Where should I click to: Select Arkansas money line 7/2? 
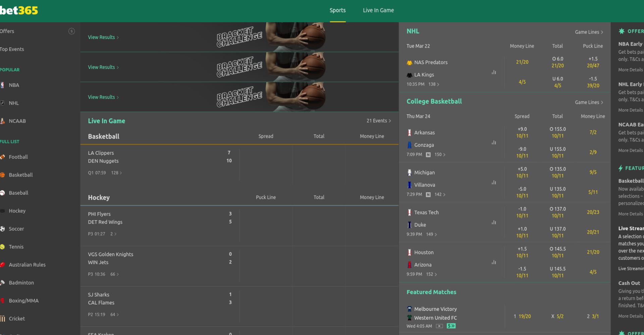pos(593,132)
